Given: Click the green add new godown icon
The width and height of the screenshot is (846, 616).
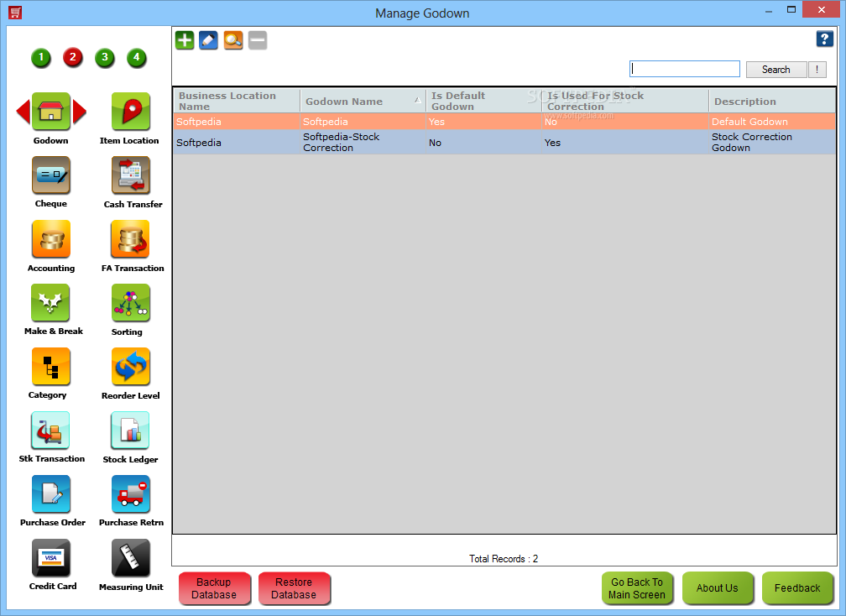Looking at the screenshot, I should coord(185,40).
